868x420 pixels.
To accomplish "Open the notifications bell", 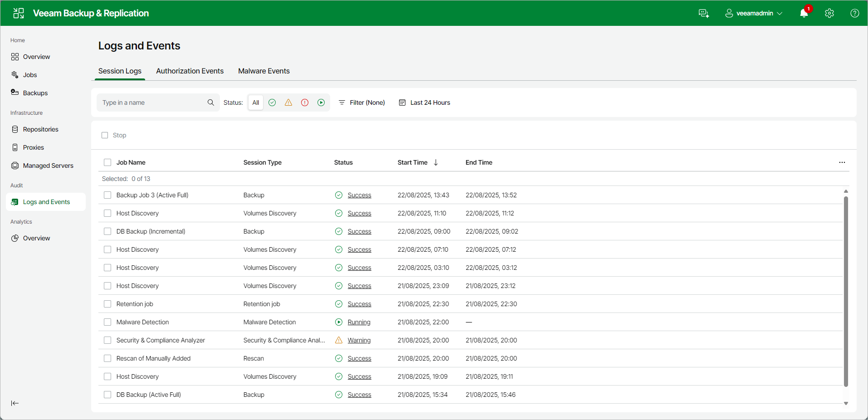I will [804, 13].
